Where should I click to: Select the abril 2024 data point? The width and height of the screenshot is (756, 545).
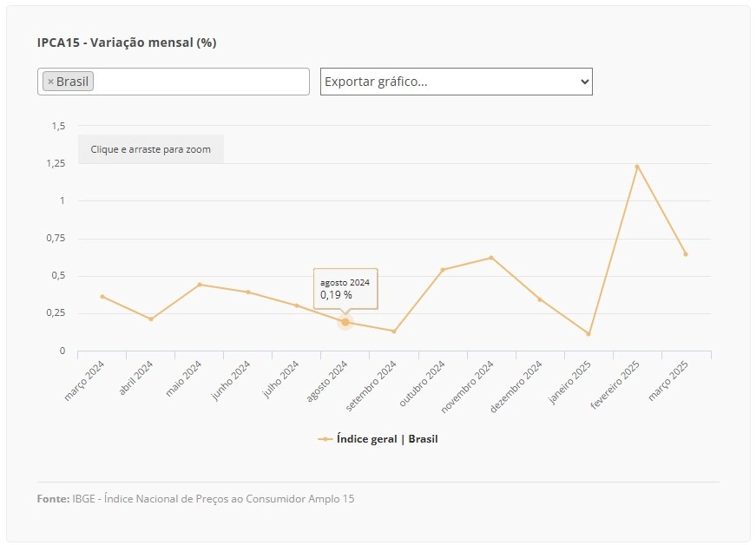pos(151,319)
